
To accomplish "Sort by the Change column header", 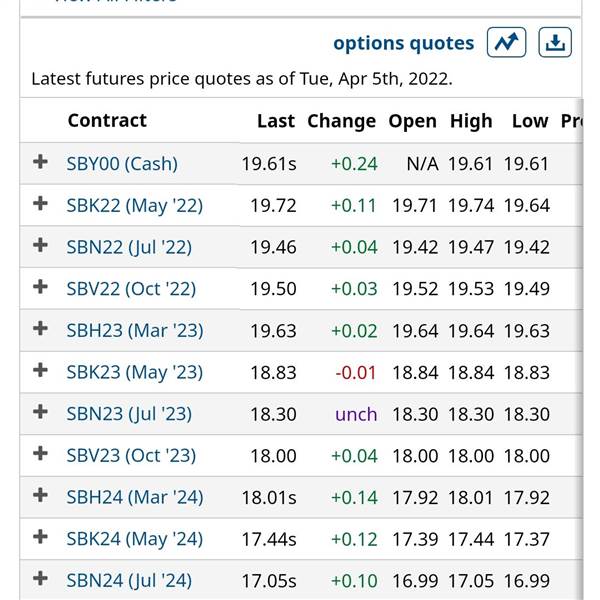I will [342, 121].
